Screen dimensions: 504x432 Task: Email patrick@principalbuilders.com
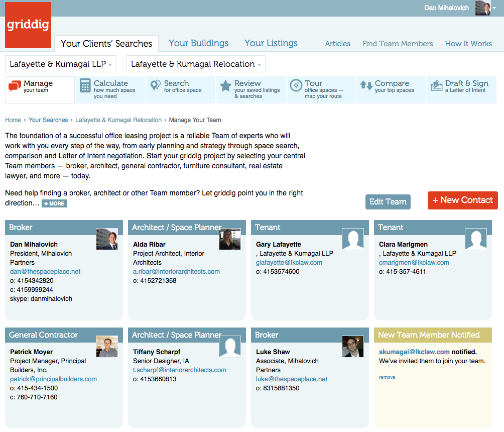click(53, 379)
